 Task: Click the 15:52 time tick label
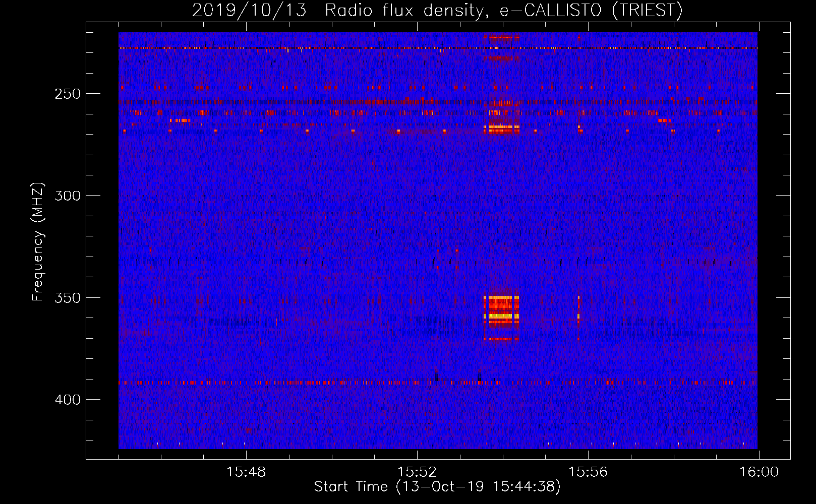click(x=417, y=472)
